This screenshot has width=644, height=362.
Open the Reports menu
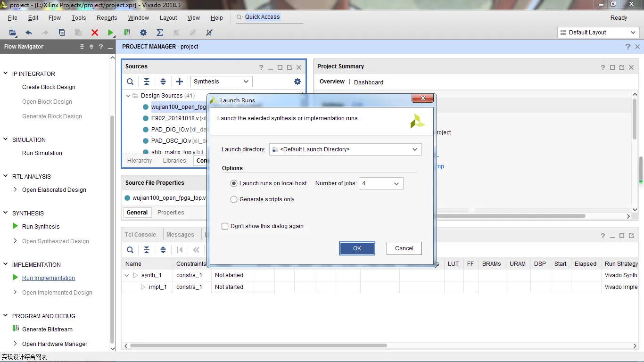tap(107, 18)
